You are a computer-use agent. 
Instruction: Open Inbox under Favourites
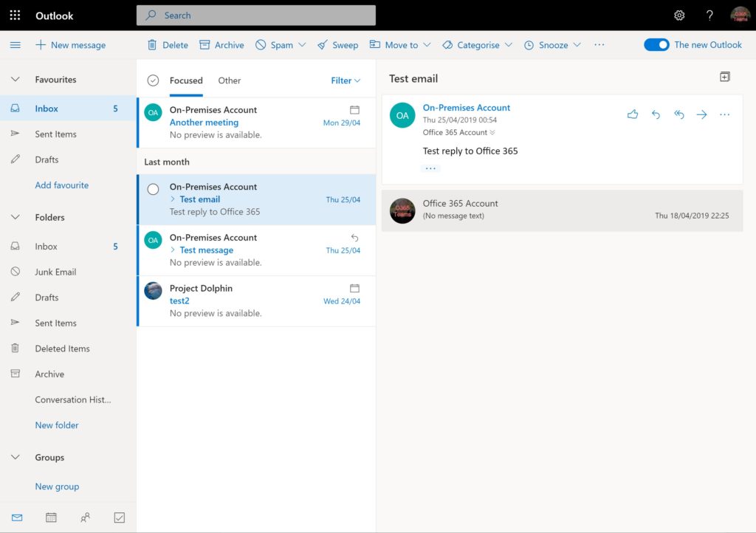[x=68, y=109]
